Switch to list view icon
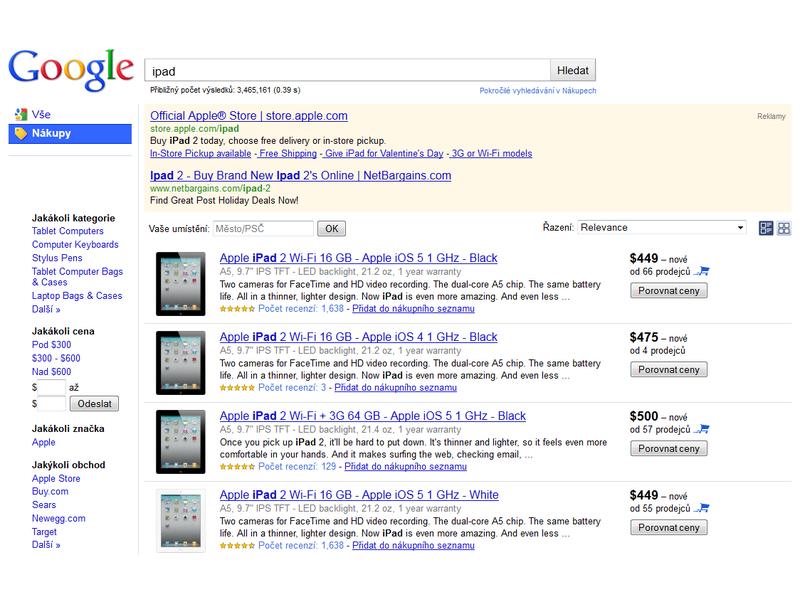Viewport: 800px width, 600px height. 766,228
